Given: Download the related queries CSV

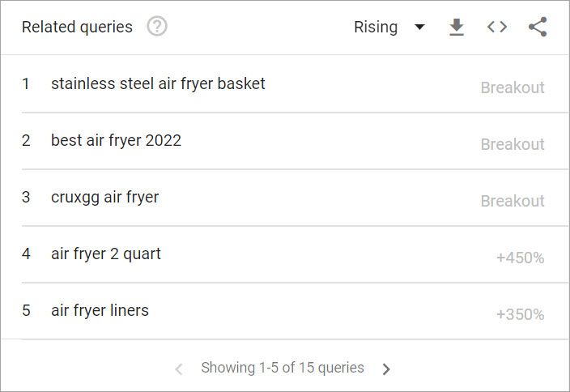Looking at the screenshot, I should 457,27.
